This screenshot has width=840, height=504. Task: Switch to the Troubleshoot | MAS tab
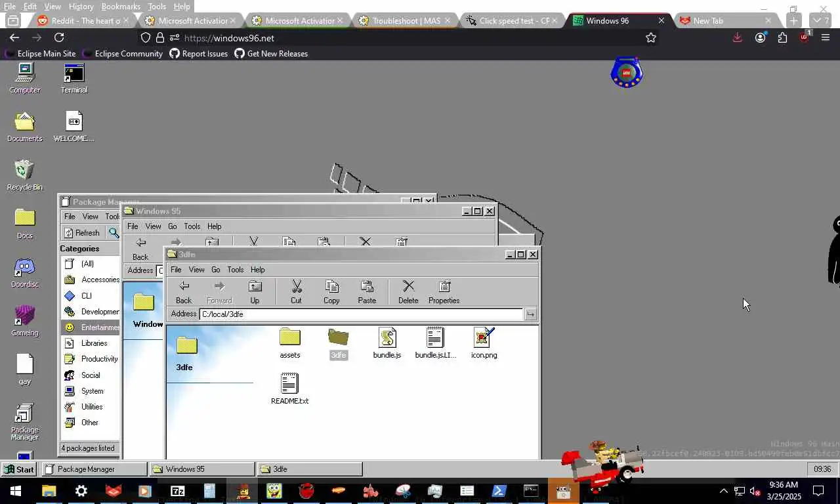[406, 20]
